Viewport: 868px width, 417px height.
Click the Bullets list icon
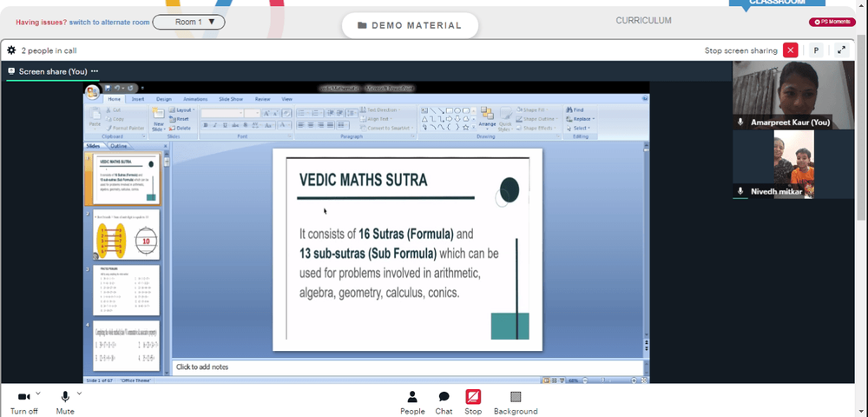302,113
